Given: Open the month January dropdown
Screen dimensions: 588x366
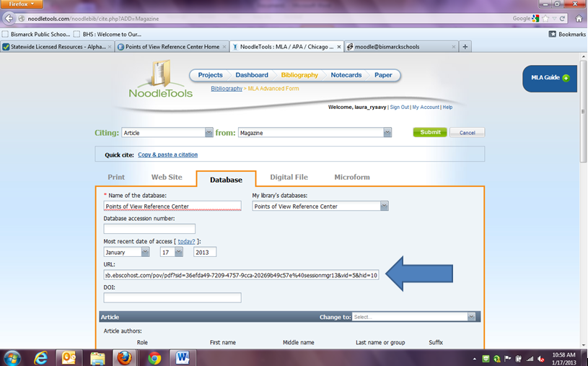Looking at the screenshot, I should (145, 252).
